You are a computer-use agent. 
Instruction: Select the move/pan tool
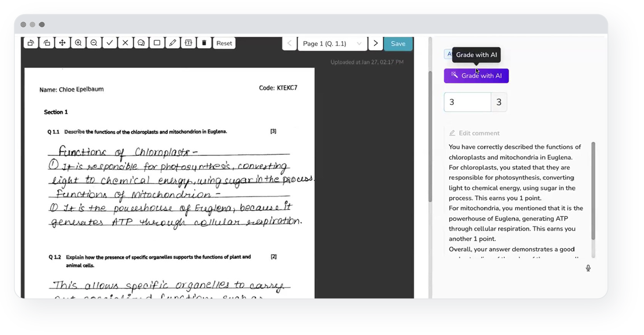62,43
